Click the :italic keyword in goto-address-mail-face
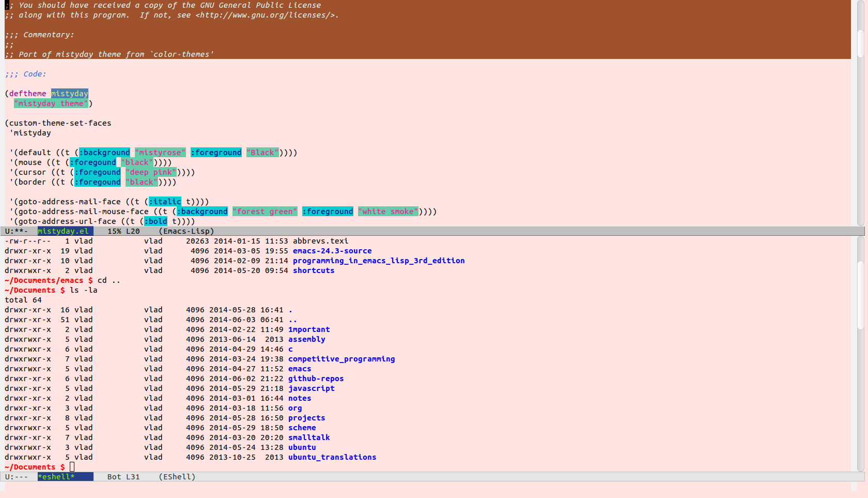Image resolution: width=868 pixels, height=498 pixels. (x=165, y=202)
